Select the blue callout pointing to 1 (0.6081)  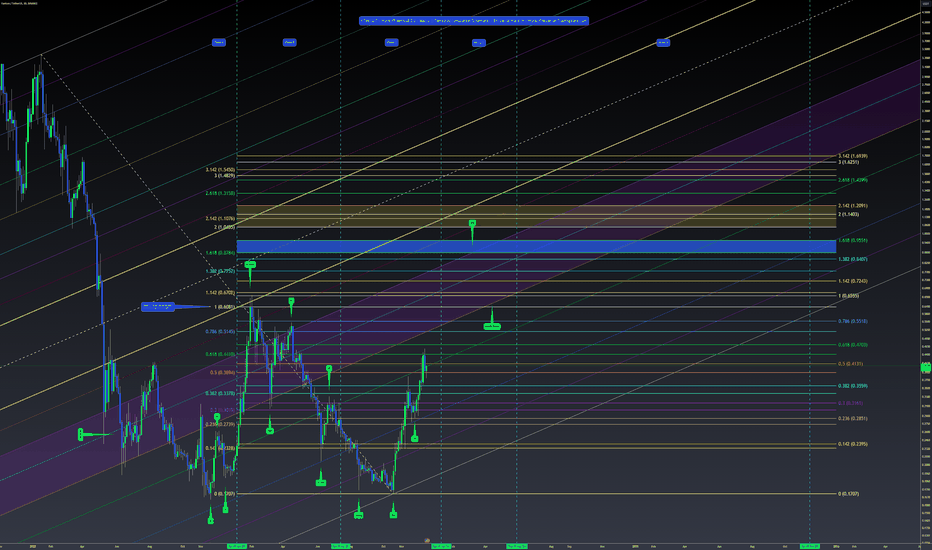[x=158, y=307]
